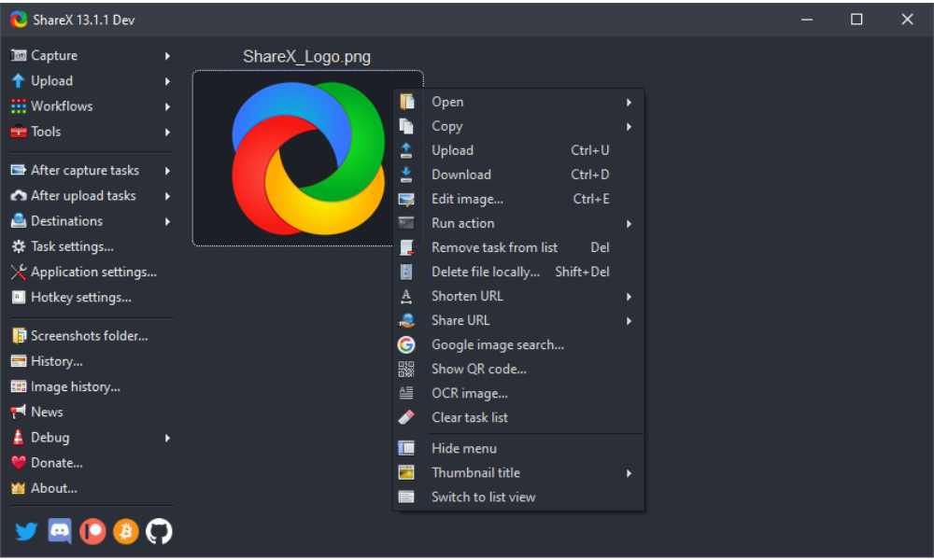
Task: Click the Image history icon in sidebar
Action: [x=19, y=386]
